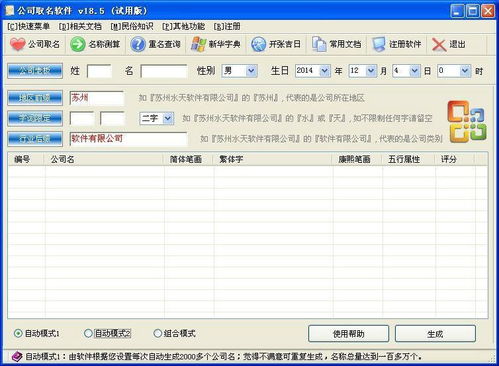Open the [R]注册 menu
This screenshot has height=366, width=499.
pos(227,26)
